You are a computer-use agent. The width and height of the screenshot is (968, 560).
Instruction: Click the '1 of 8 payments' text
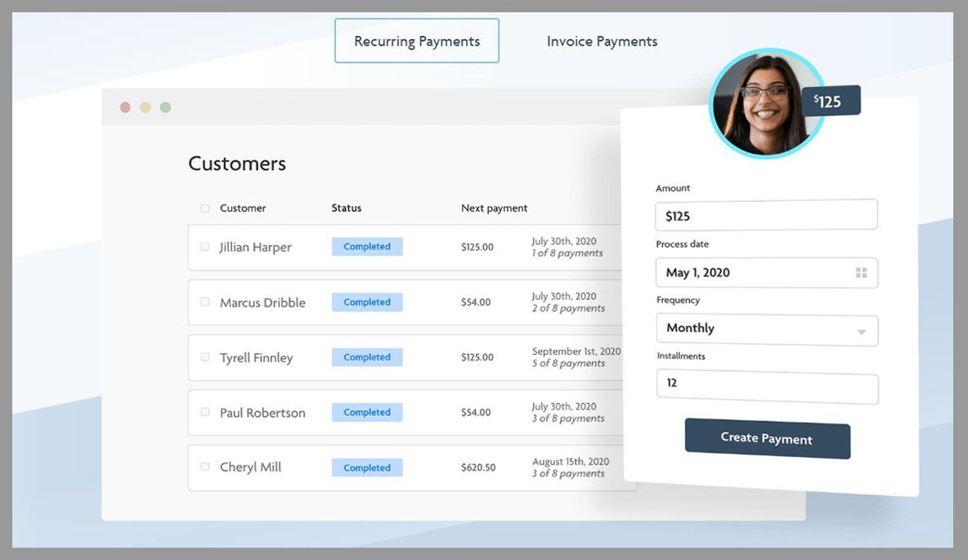567,253
